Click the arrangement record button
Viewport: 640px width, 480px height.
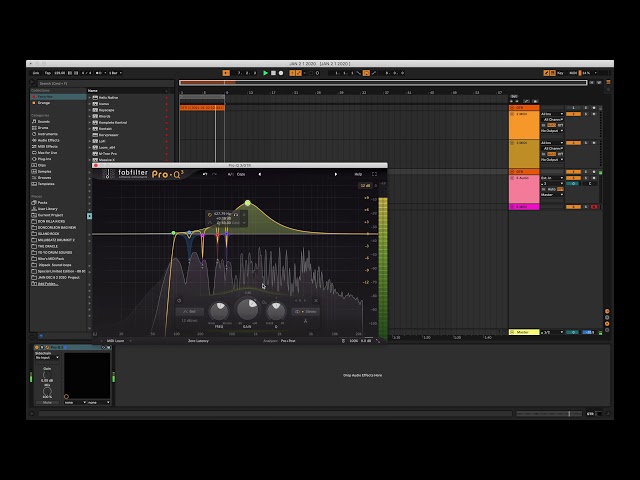tap(281, 73)
